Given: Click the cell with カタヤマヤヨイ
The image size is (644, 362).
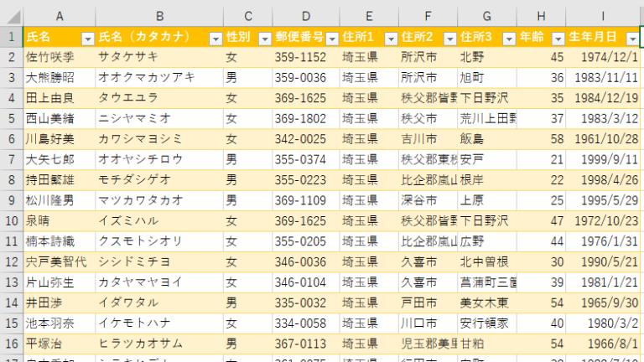Looking at the screenshot, I should [x=159, y=282].
